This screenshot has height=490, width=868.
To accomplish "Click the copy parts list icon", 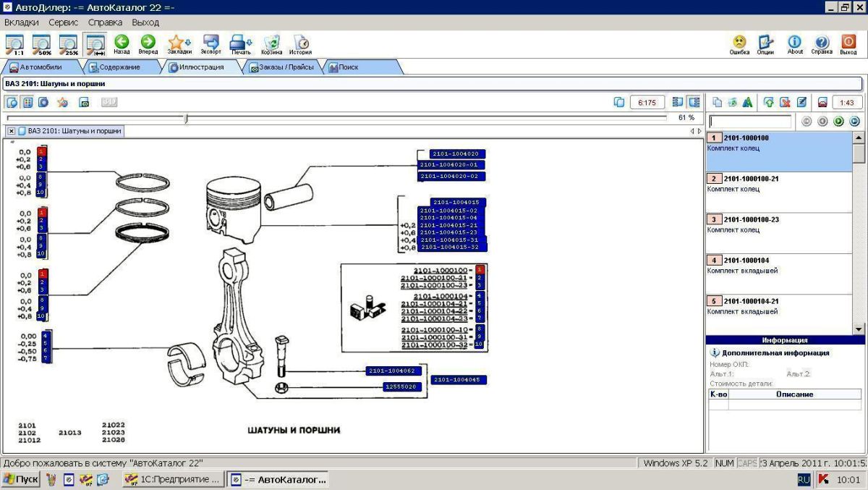I will tap(717, 102).
